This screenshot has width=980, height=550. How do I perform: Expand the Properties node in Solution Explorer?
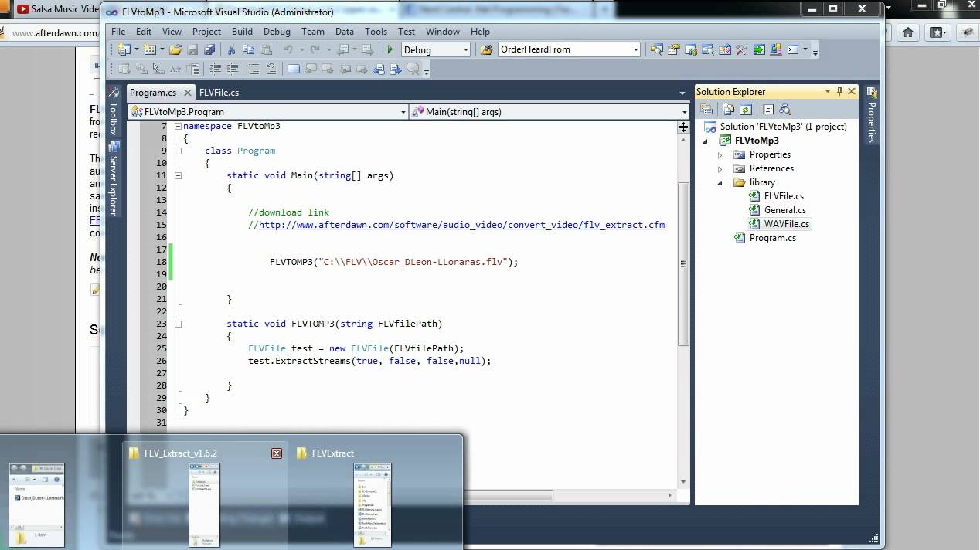tap(720, 154)
